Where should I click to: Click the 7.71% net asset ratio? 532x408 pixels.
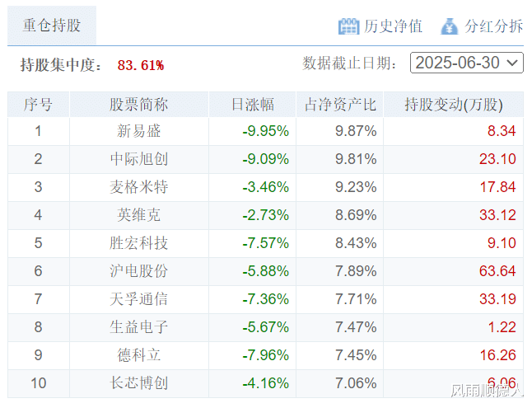(x=356, y=299)
